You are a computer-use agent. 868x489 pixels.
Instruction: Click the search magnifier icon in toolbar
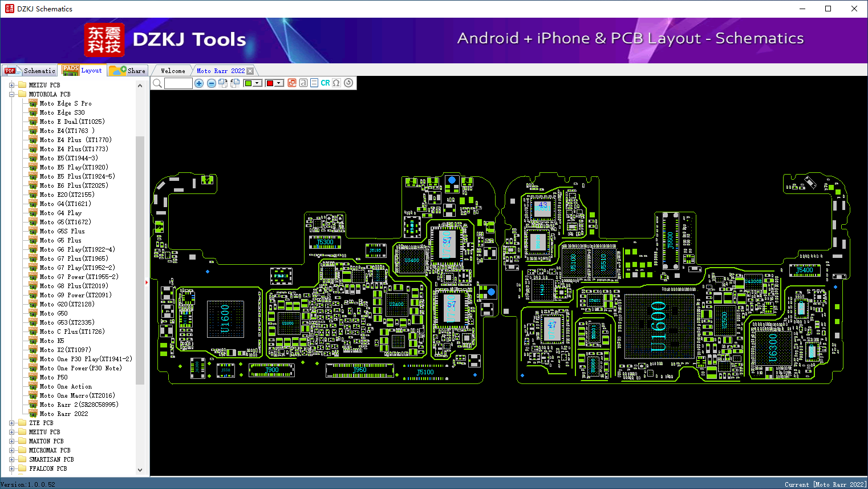click(157, 83)
